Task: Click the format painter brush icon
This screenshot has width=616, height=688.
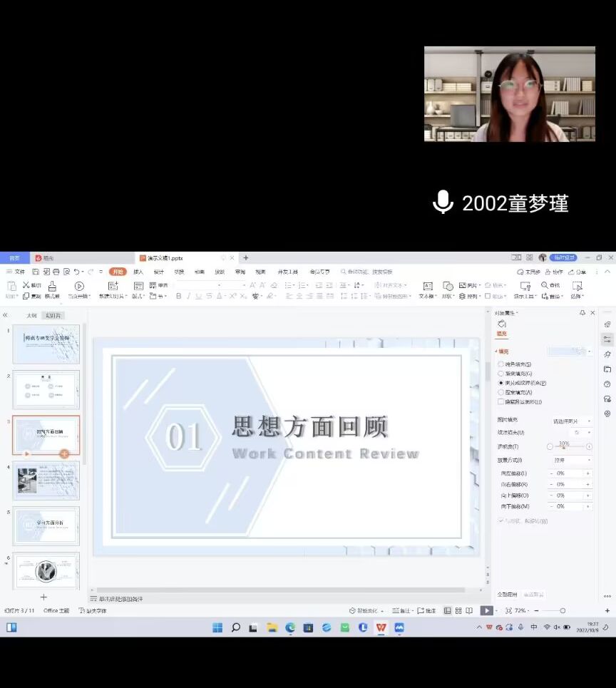Action: coord(52,286)
